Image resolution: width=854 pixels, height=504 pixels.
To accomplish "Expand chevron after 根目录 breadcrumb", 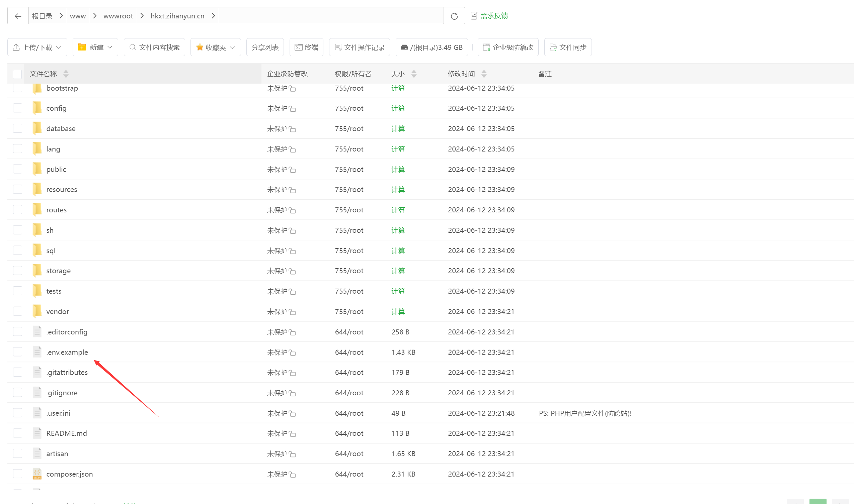I will (x=61, y=16).
